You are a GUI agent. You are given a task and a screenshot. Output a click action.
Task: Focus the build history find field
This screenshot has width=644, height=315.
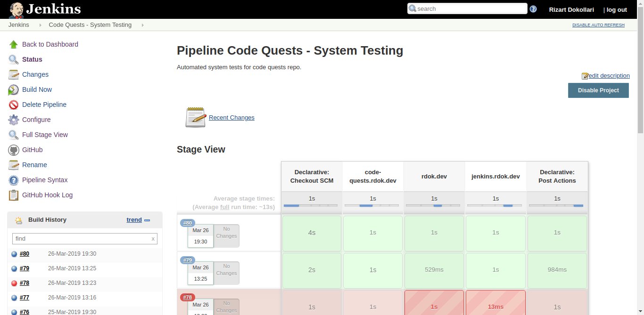click(x=85, y=239)
